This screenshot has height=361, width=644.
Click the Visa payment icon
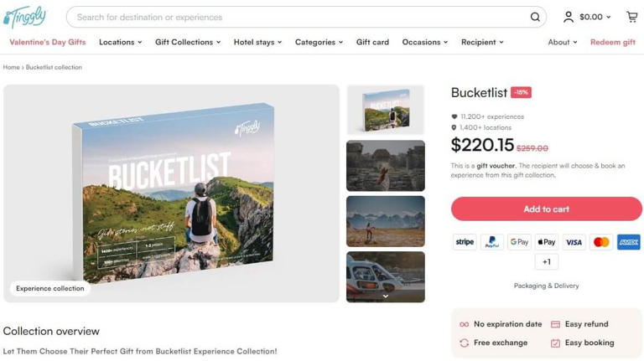(x=574, y=242)
